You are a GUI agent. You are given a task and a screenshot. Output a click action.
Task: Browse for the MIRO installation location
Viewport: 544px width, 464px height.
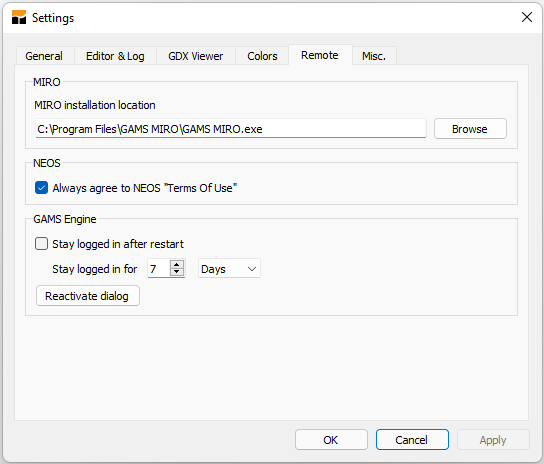[470, 129]
